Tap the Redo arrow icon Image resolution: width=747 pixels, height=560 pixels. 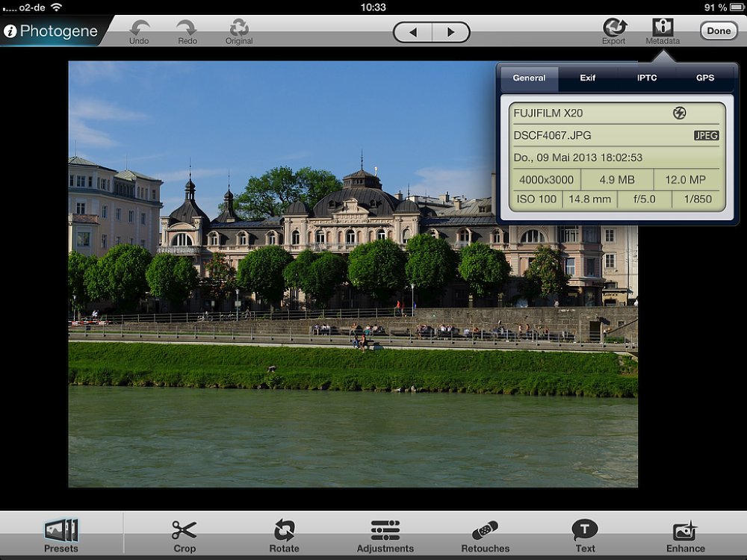click(187, 28)
